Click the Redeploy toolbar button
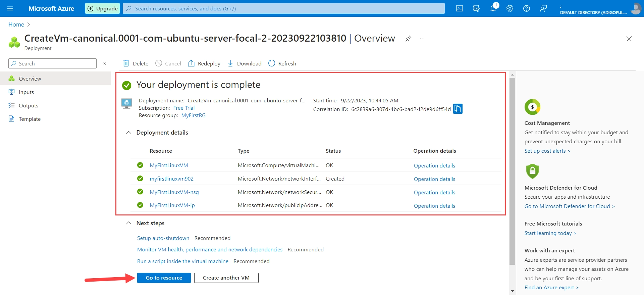This screenshot has height=295, width=644. point(204,63)
